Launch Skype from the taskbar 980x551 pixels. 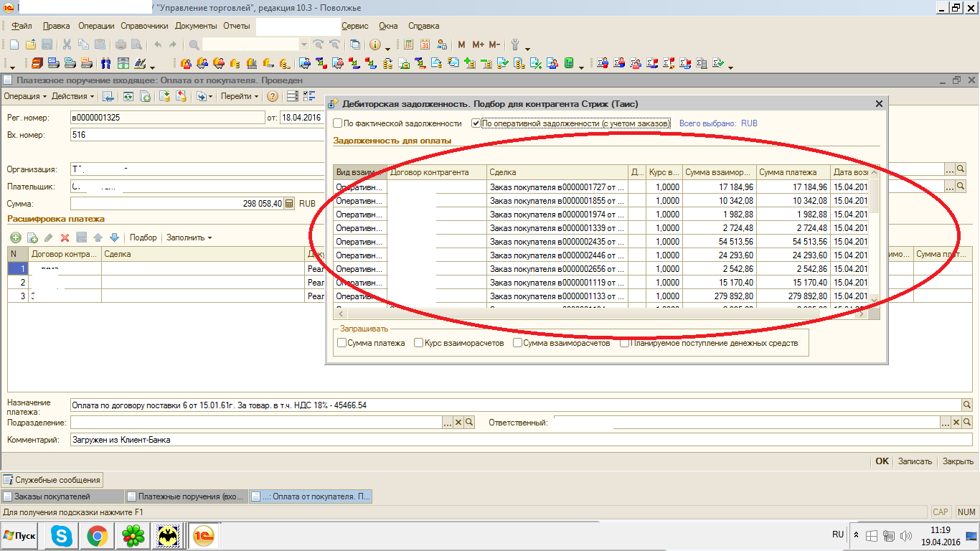point(62,535)
